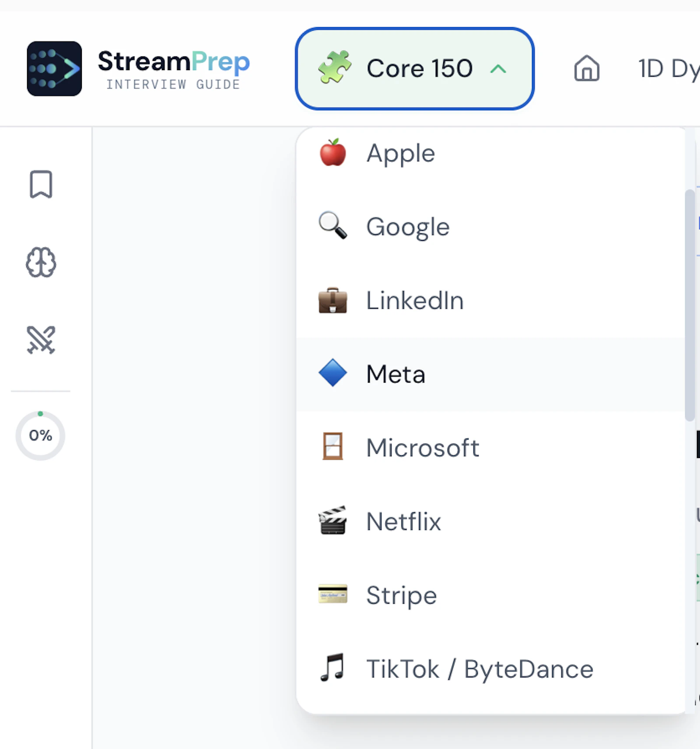Image resolution: width=700 pixels, height=749 pixels.
Task: Click the dropdown list scrollbar
Action: coord(689,305)
